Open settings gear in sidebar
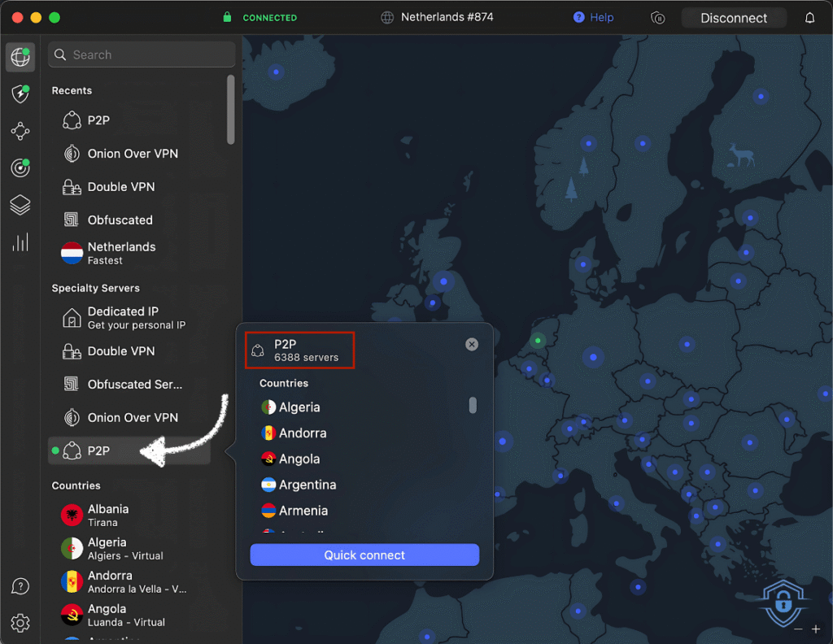Viewport: 833px width, 644px height. pos(20,623)
